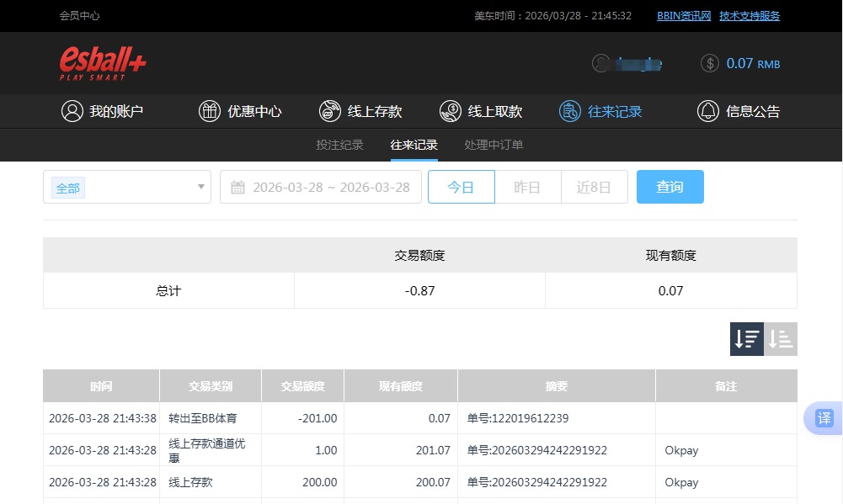
Task: Open the 线上取款 withdrawal icon
Action: (x=451, y=110)
